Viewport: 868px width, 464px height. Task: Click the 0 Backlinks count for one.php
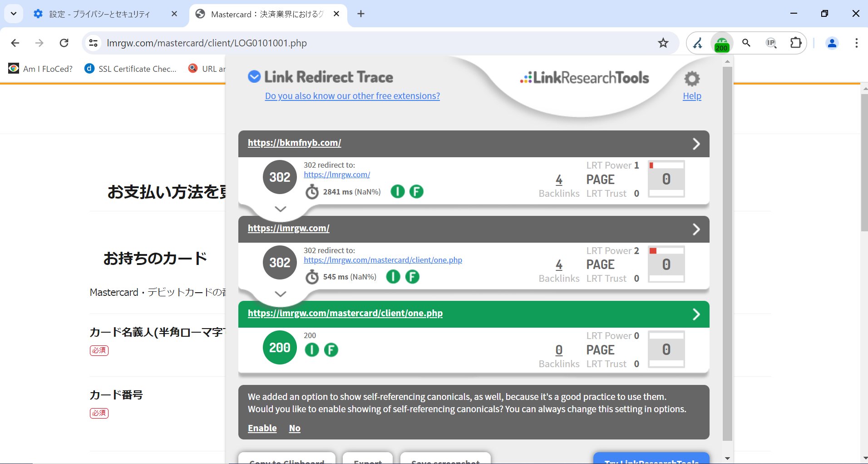559,350
